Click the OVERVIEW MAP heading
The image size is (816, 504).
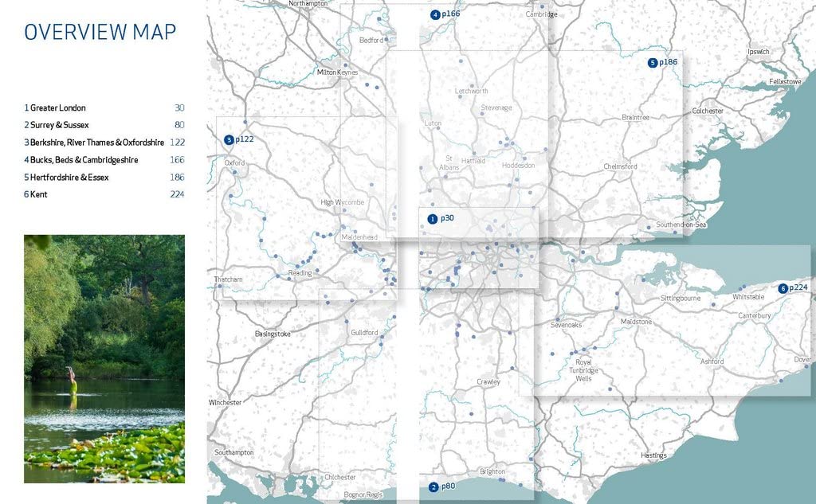100,32
